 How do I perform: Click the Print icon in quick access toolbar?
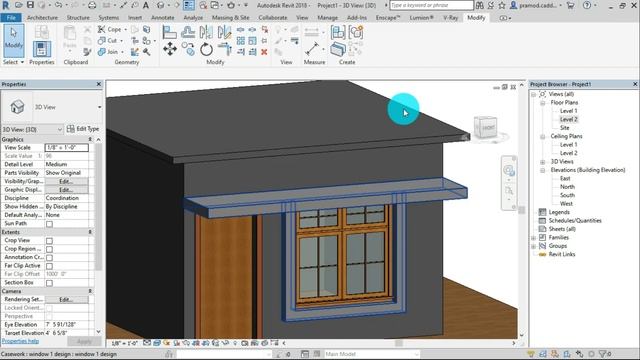point(92,5)
